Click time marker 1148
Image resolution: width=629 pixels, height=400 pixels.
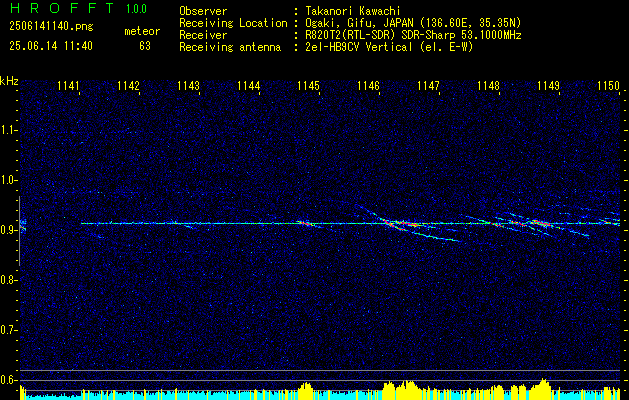[489, 86]
